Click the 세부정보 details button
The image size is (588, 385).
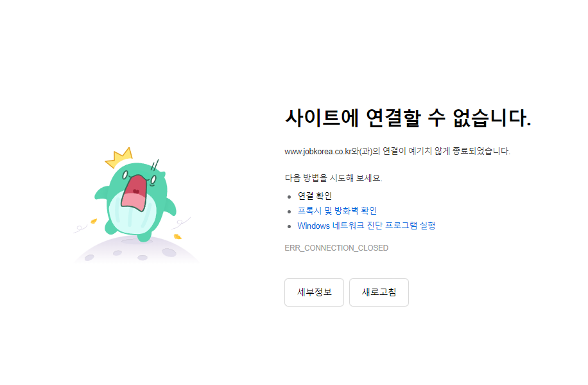pos(314,292)
